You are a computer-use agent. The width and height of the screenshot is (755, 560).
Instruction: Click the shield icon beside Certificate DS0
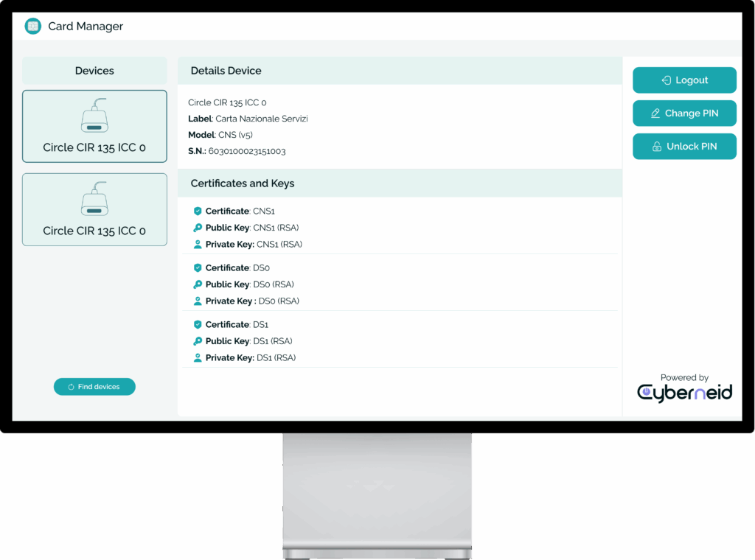pyautogui.click(x=198, y=268)
